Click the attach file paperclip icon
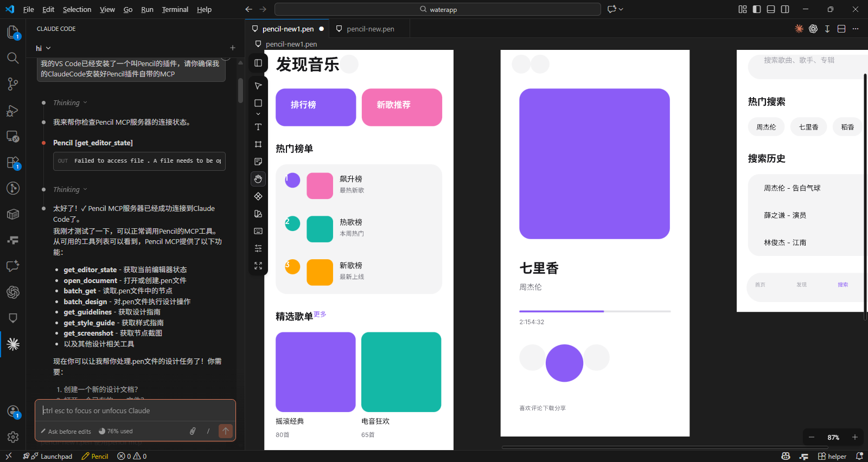The height and width of the screenshot is (462, 868). [193, 431]
